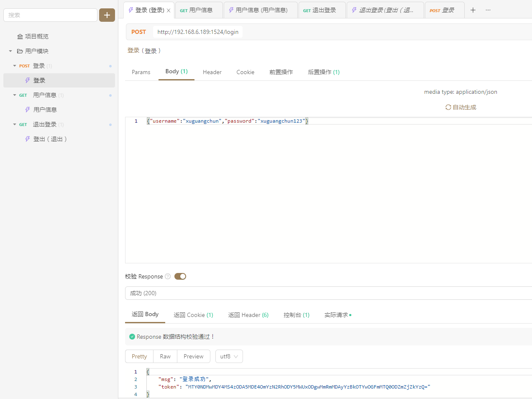Open the utf8 encoding dropdown
Screen dimensions: 532x399
click(x=229, y=356)
